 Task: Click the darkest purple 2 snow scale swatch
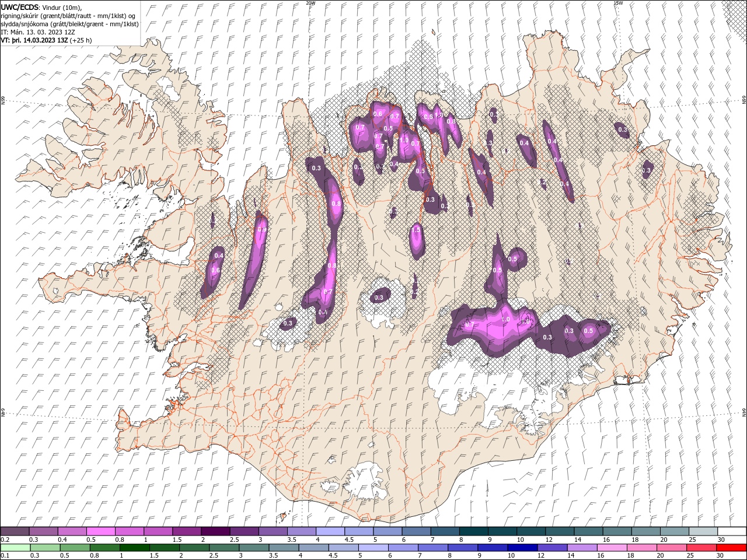click(x=215, y=531)
